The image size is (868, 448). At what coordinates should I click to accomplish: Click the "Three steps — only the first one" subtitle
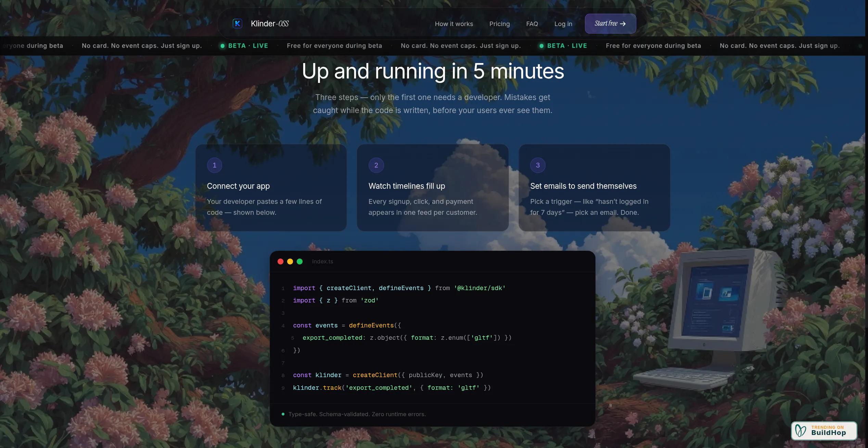433,104
